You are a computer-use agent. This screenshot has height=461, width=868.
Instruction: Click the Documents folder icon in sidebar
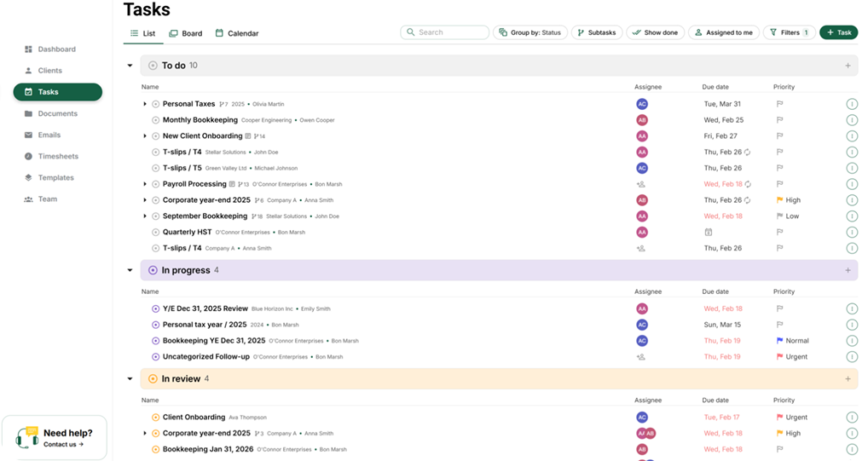click(x=29, y=113)
